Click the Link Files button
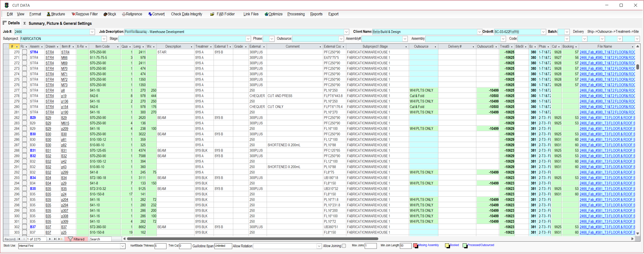Screen dimensions: 644x254 (251, 14)
